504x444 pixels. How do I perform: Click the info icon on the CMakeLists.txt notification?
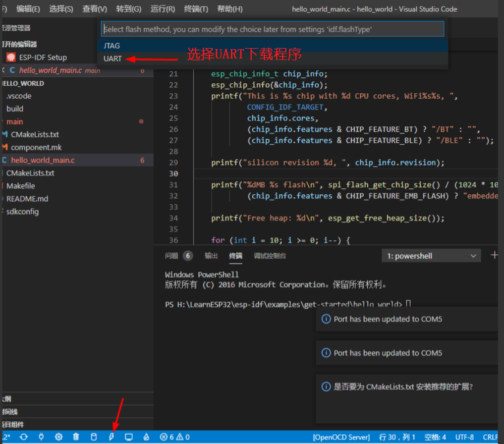(x=326, y=387)
